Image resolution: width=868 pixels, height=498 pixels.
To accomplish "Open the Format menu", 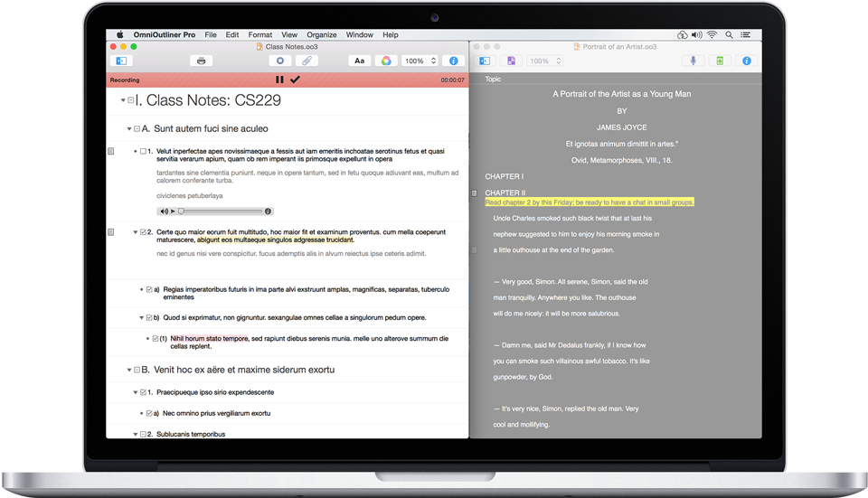I will click(260, 34).
